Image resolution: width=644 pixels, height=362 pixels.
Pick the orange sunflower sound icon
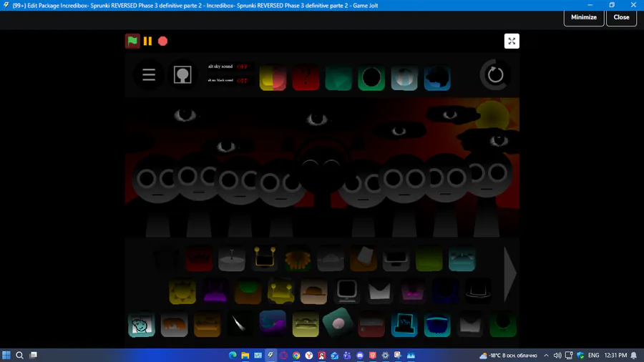click(298, 258)
